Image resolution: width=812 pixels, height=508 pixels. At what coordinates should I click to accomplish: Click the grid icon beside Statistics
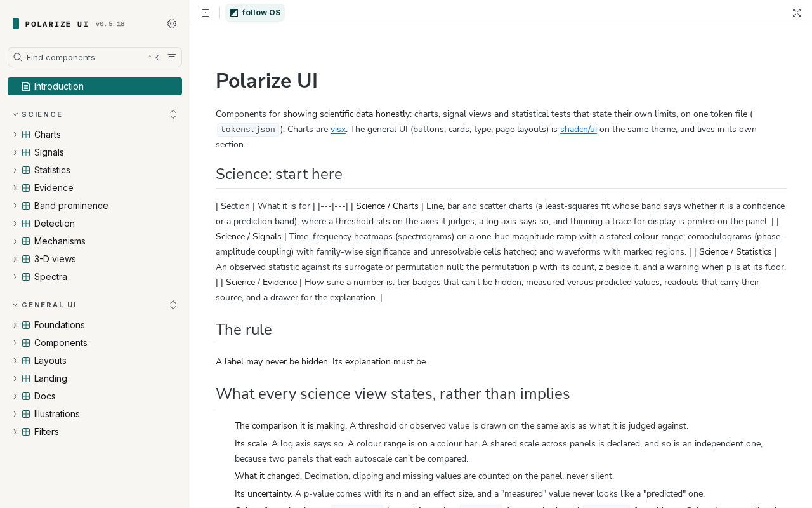point(26,170)
